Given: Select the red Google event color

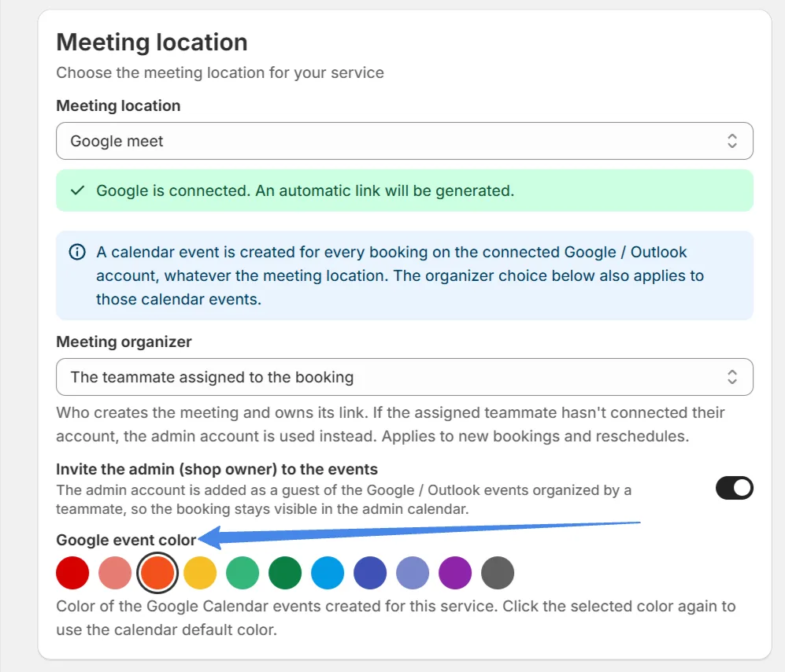Looking at the screenshot, I should pyautogui.click(x=72, y=572).
